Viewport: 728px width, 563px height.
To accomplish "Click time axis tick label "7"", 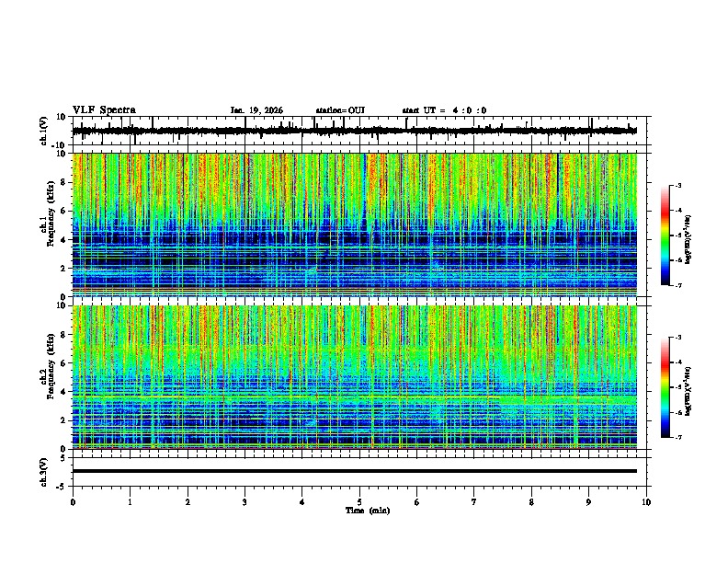I will point(474,502).
